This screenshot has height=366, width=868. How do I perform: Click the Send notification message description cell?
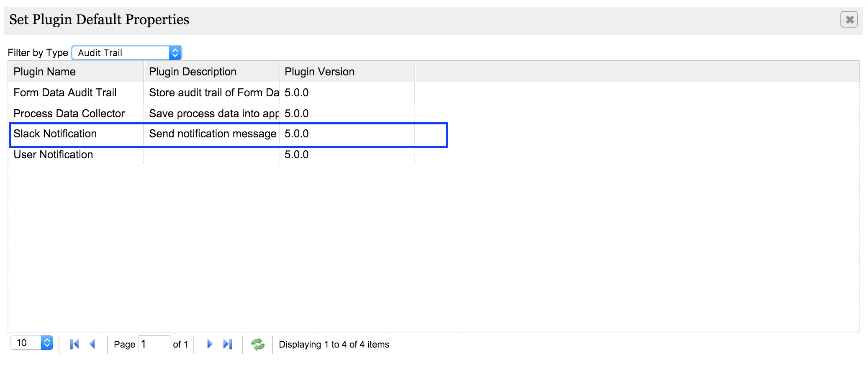coord(213,134)
